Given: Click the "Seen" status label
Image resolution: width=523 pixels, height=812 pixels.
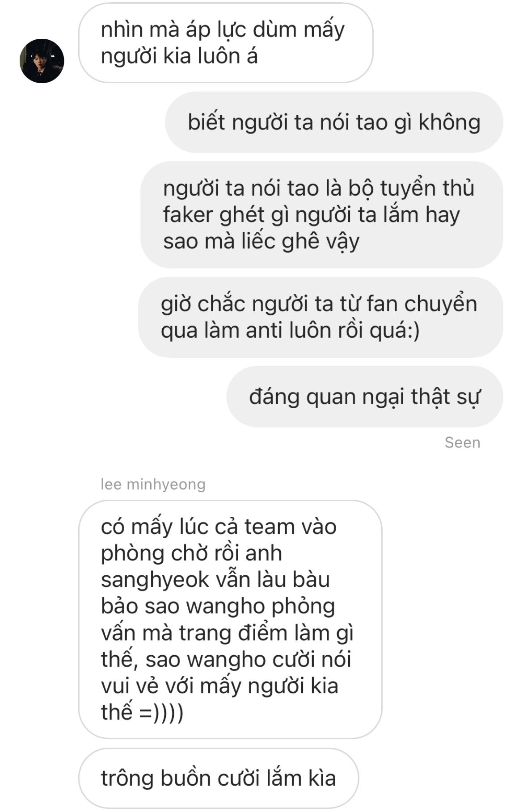Looking at the screenshot, I should [x=462, y=443].
